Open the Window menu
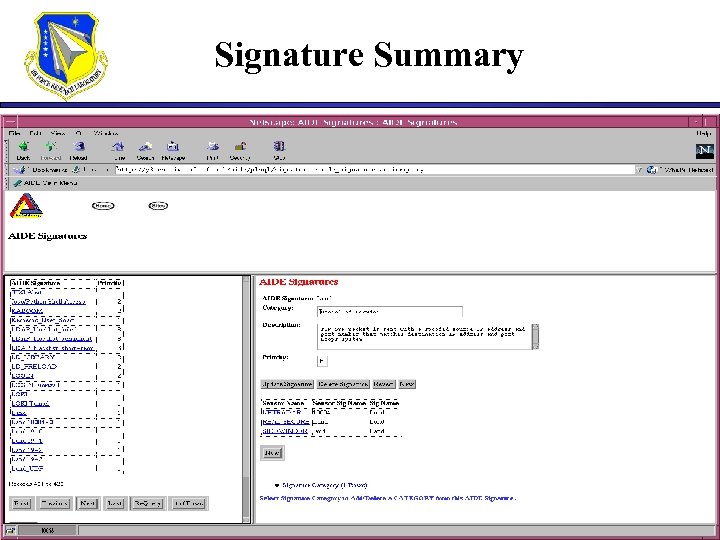The width and height of the screenshot is (720, 540). pyautogui.click(x=106, y=133)
